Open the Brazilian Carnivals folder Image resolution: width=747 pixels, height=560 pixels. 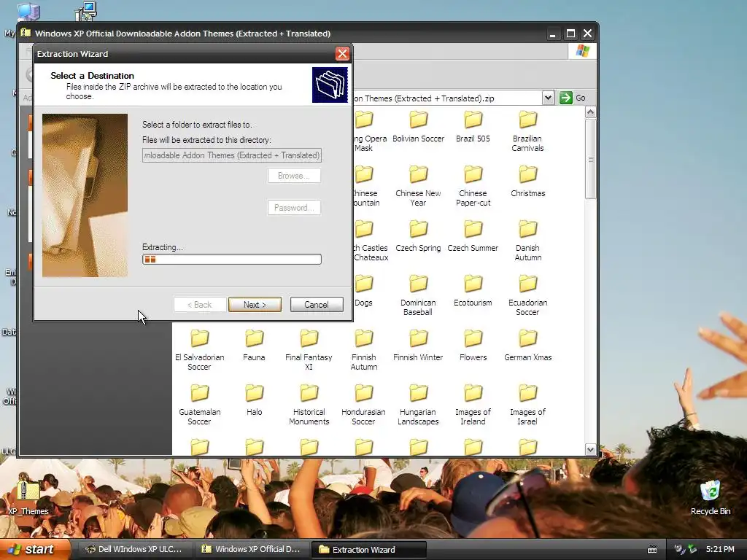tap(527, 131)
